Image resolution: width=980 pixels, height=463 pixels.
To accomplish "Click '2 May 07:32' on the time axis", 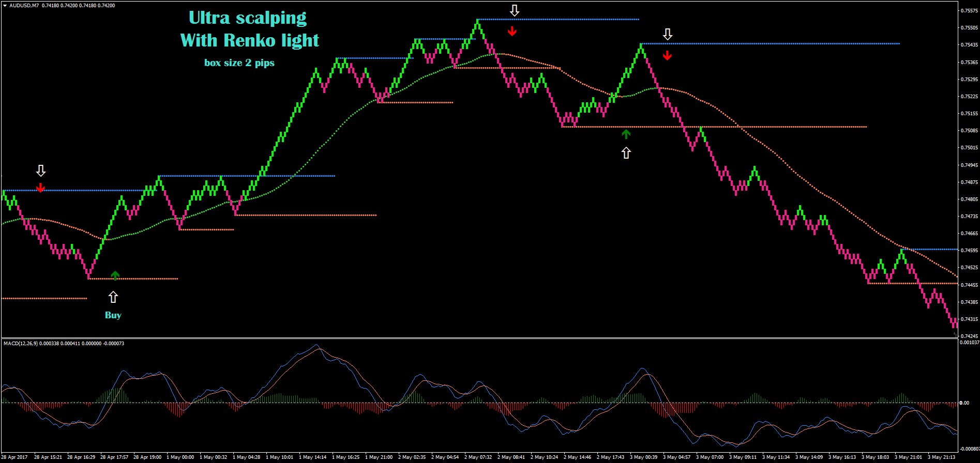I will coord(478,457).
